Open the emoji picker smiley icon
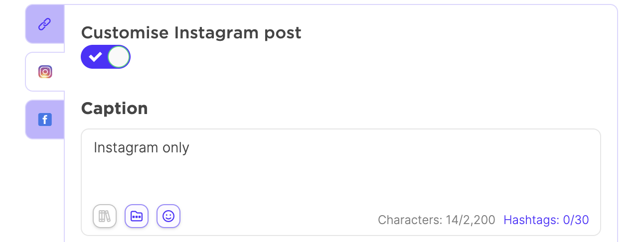The width and height of the screenshot is (644, 242). (168, 216)
